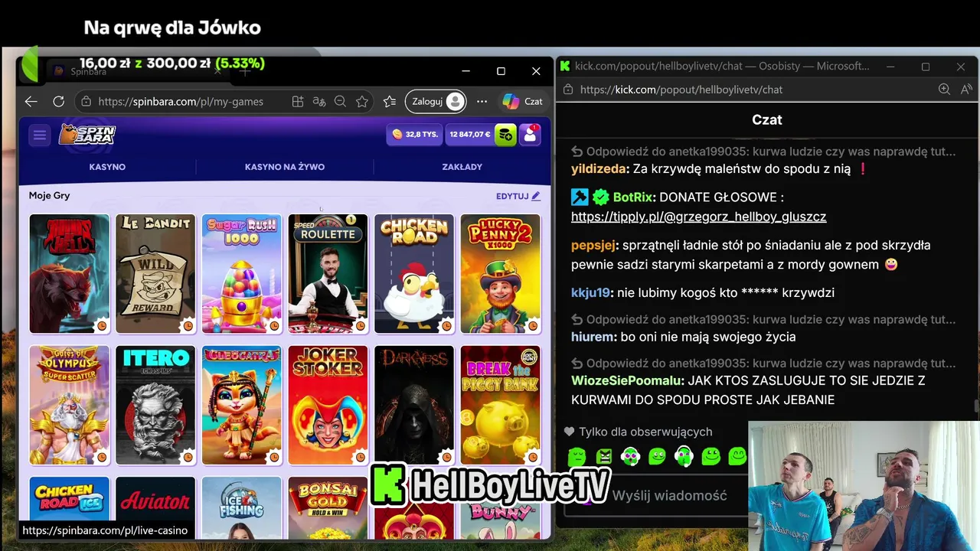Open the Le Bandit game tile

click(x=155, y=274)
